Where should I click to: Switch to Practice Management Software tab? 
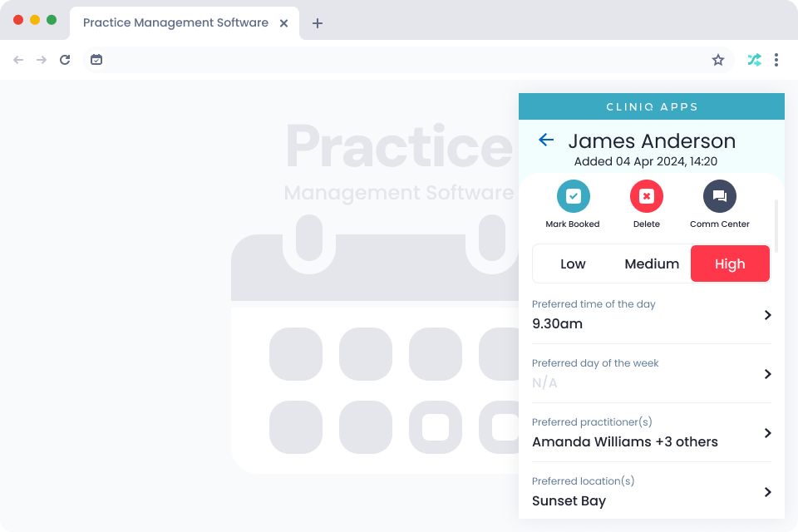click(175, 23)
